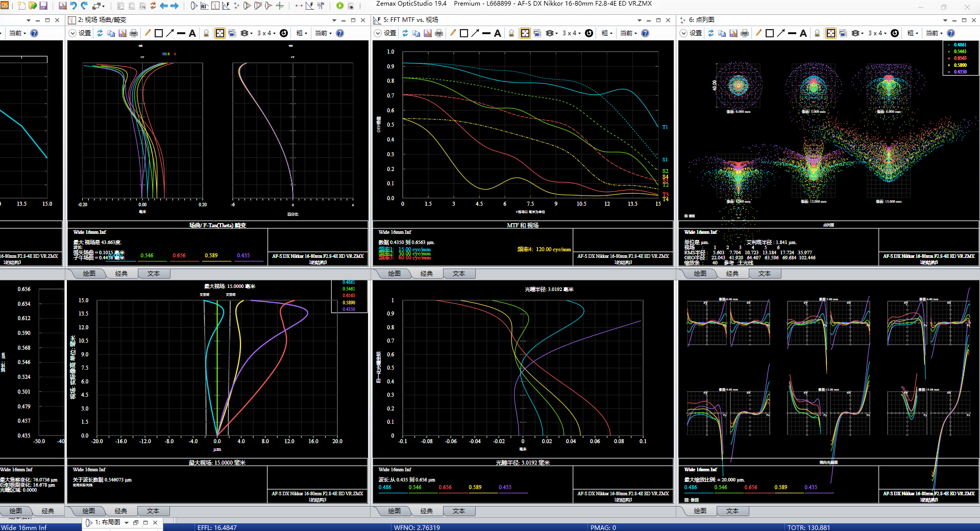Run optimization with the green play icon
The image size is (980, 531).
(340, 6)
